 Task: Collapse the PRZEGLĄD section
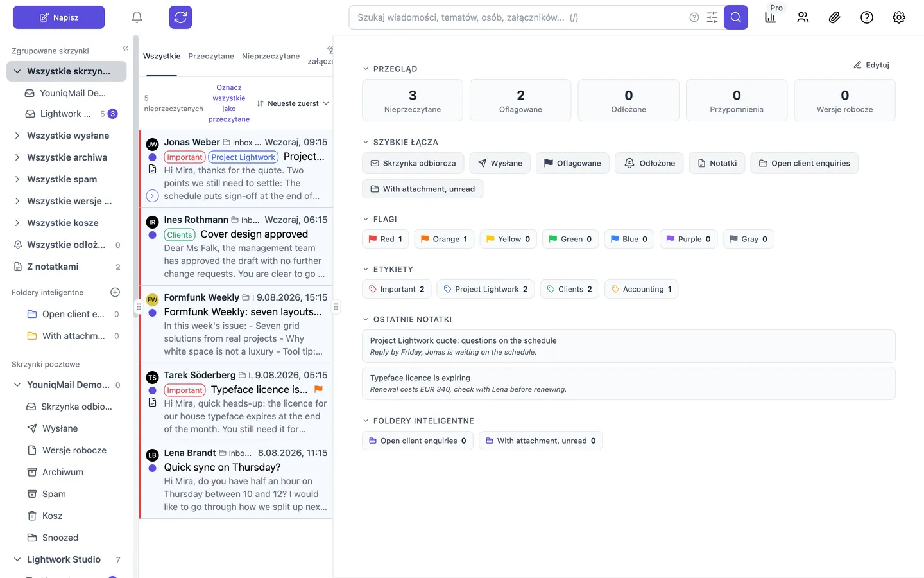[x=366, y=69]
